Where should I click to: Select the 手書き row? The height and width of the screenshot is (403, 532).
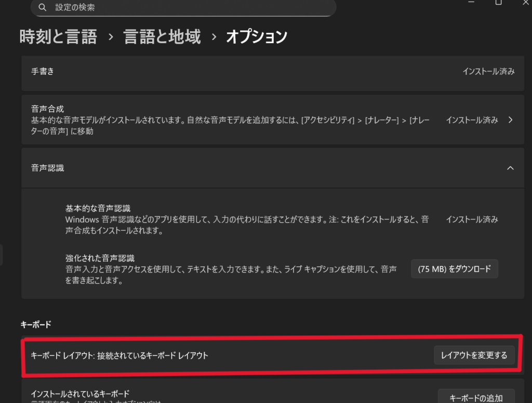coord(43,72)
